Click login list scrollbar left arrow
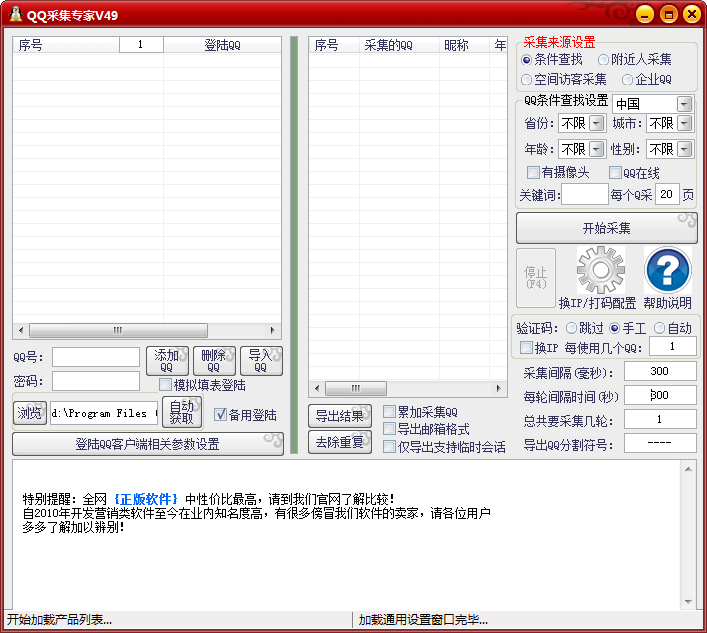Viewport: 707px width, 633px height. 21,330
